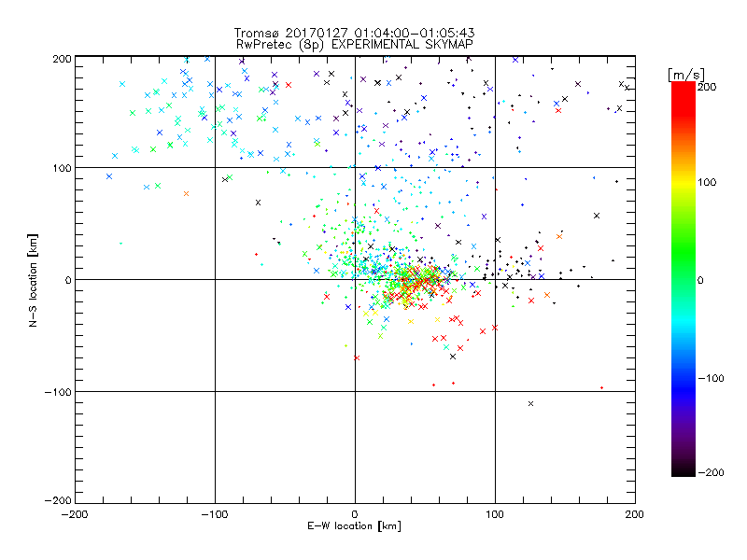The height and width of the screenshot is (560, 747).
Task: Click the 0 tick label on N-S axis
Action: coord(68,280)
